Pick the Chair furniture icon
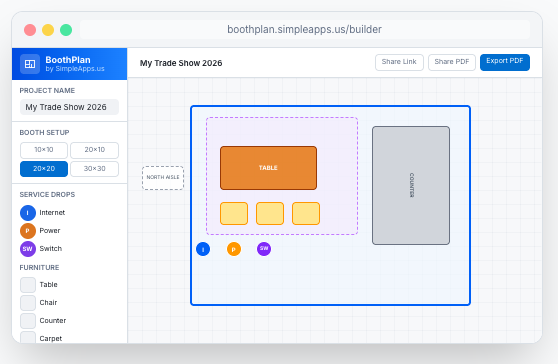Image resolution: width=558 pixels, height=364 pixels. coord(28,303)
